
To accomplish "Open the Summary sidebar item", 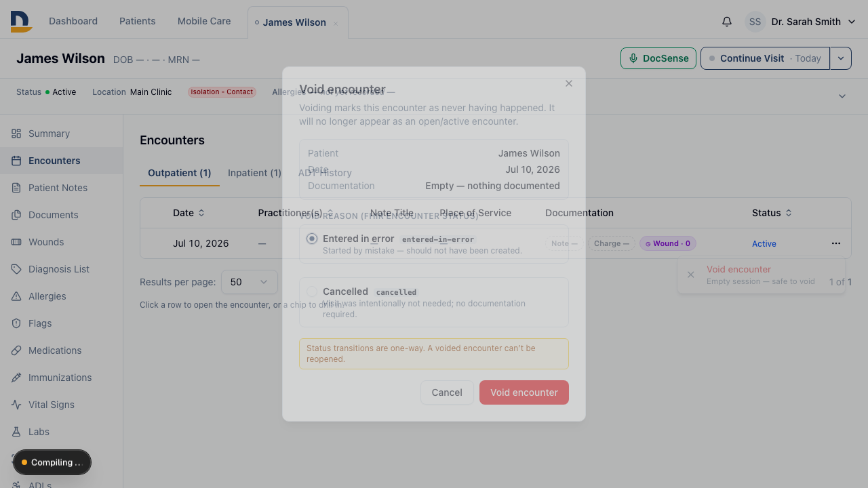I will pos(61,134).
